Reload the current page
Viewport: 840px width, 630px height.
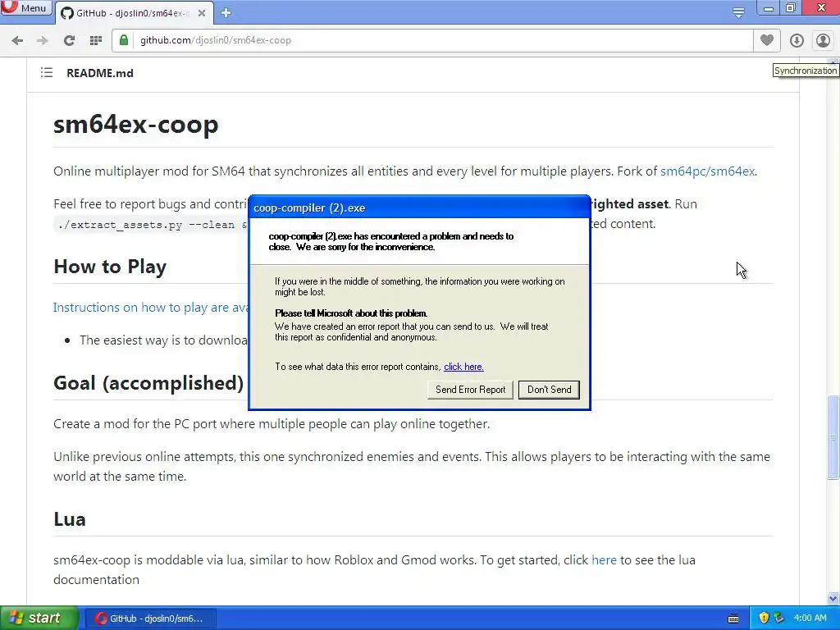coord(69,40)
